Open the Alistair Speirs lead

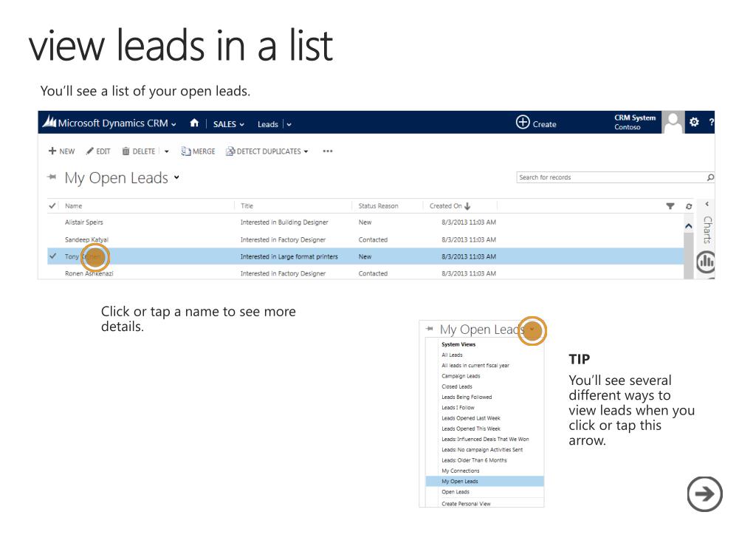(x=84, y=222)
